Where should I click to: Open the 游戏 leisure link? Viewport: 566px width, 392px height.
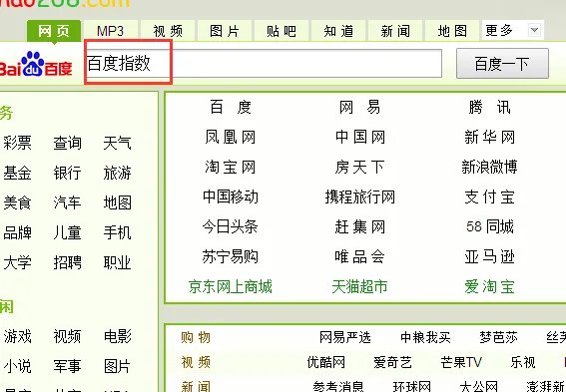(17, 336)
